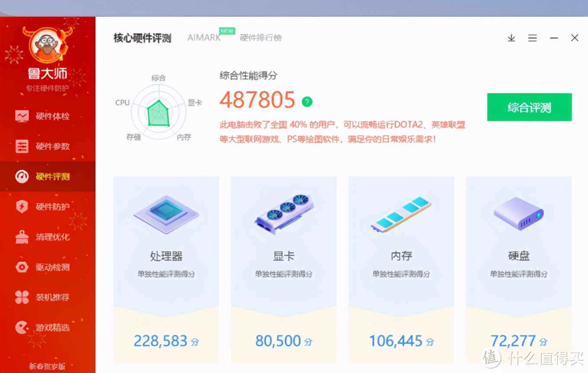
Task: Open the 硬件体检 sidebar section
Action: [x=48, y=116]
